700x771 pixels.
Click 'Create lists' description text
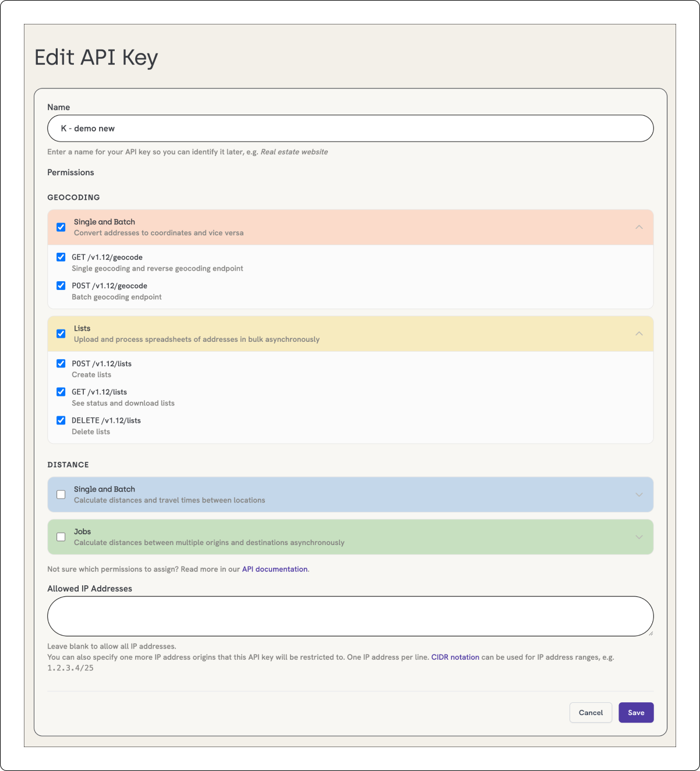pos(91,374)
